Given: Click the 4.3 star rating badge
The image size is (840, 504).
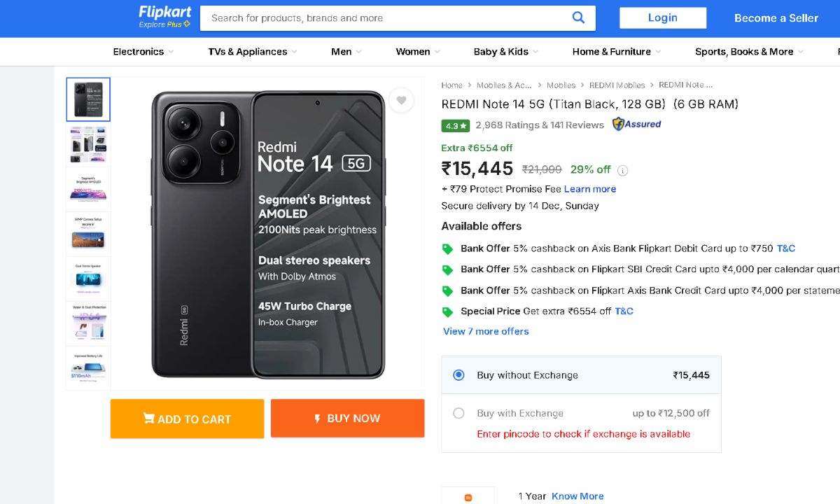Looking at the screenshot, I should point(455,126).
